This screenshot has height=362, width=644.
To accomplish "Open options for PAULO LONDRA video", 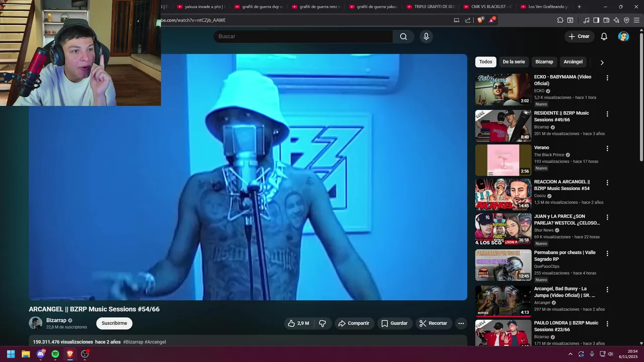I will pos(607,324).
